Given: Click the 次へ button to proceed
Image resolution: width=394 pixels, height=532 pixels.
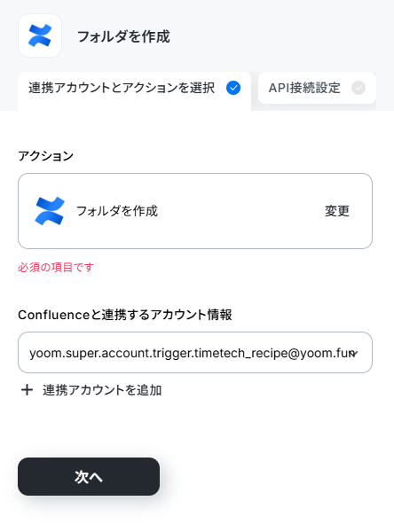Looking at the screenshot, I should tap(89, 476).
